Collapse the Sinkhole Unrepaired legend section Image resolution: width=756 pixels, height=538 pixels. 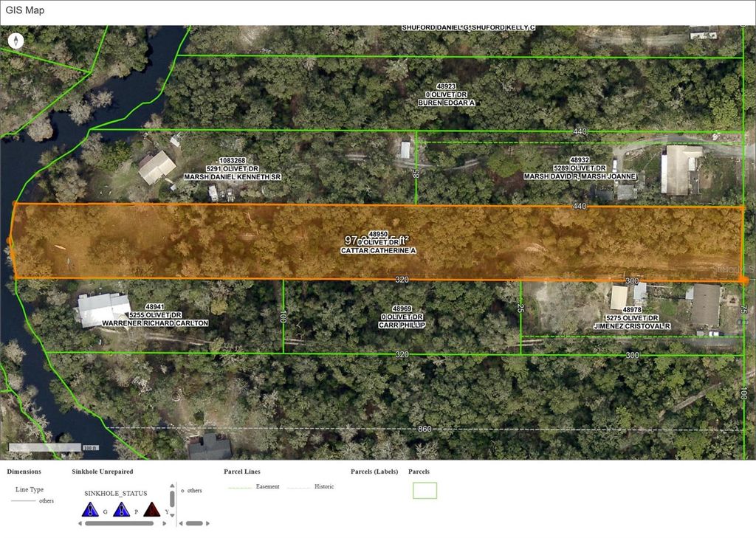pyautogui.click(x=103, y=471)
